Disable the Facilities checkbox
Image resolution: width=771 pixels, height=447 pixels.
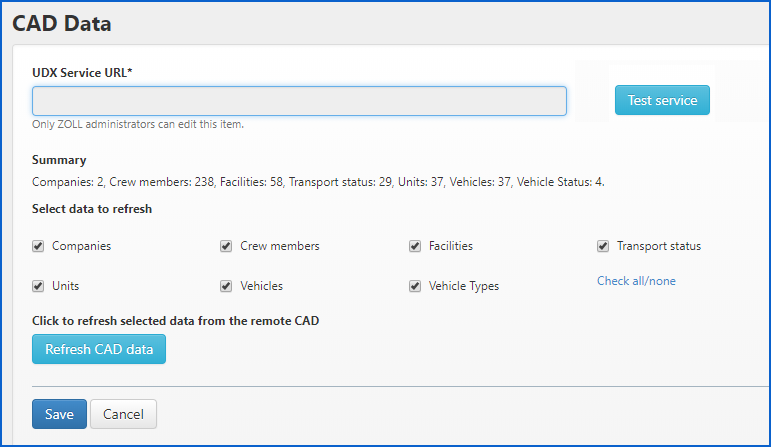[x=415, y=246]
